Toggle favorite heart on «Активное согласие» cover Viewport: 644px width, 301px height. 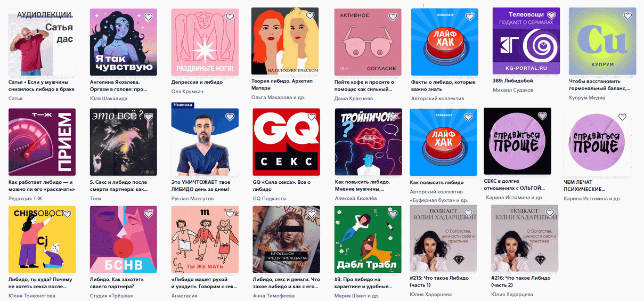(393, 17)
